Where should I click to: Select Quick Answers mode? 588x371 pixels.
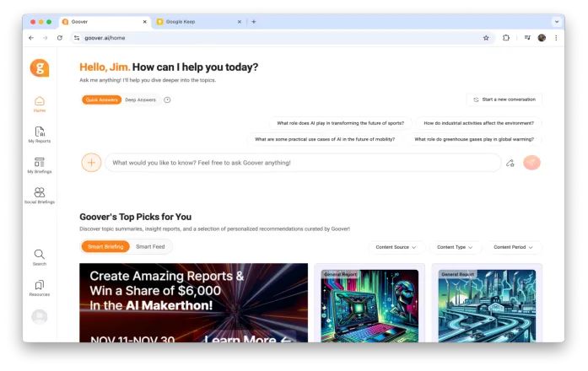pos(101,99)
